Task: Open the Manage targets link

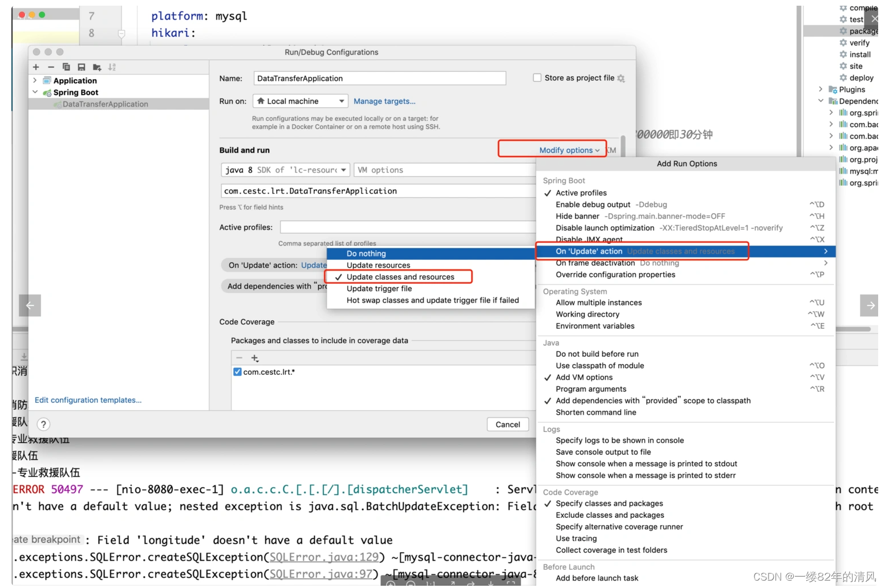Action: 384,101
